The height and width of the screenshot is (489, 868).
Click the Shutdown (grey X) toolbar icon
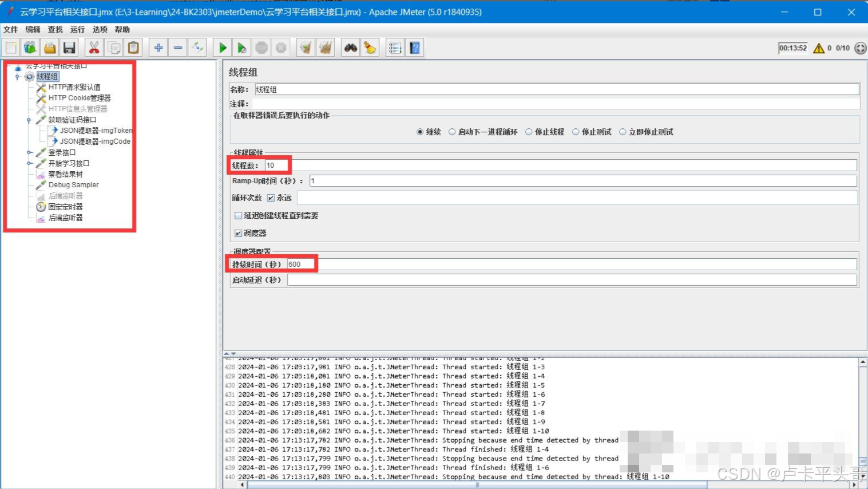click(281, 48)
